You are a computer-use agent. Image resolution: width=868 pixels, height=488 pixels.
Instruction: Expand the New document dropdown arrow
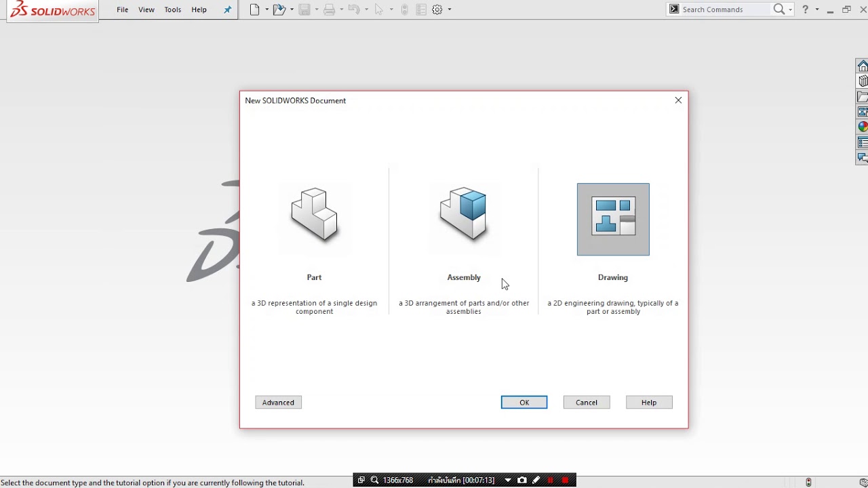[267, 9]
